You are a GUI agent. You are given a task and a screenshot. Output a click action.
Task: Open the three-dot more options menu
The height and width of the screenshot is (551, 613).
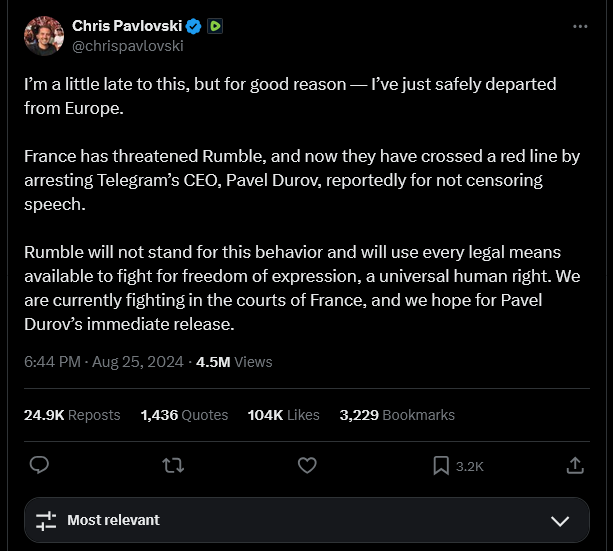pos(580,26)
